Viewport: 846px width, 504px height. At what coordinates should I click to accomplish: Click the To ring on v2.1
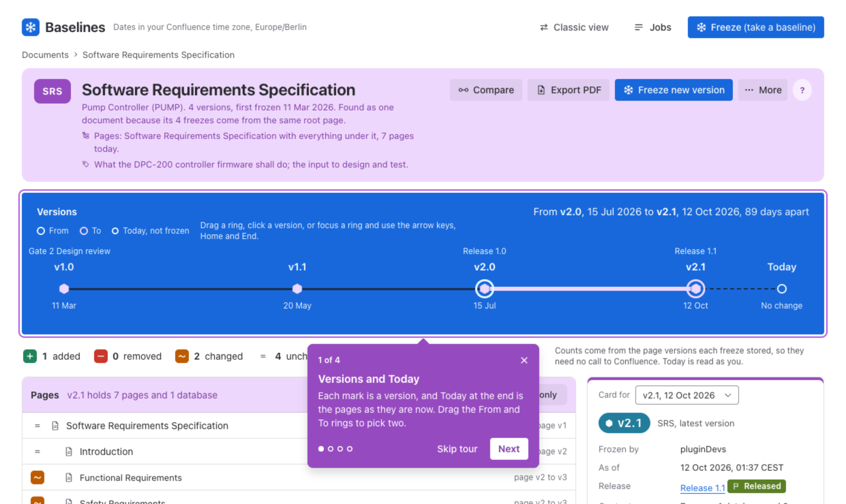pos(695,289)
